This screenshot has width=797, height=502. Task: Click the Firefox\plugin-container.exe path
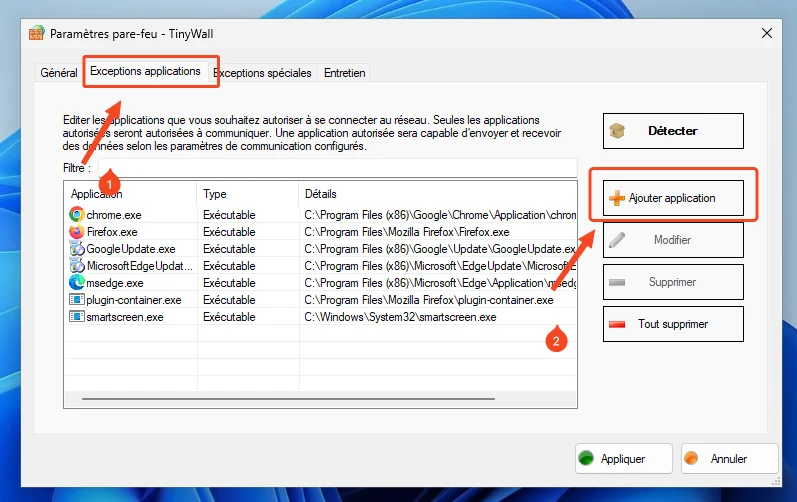(x=428, y=300)
